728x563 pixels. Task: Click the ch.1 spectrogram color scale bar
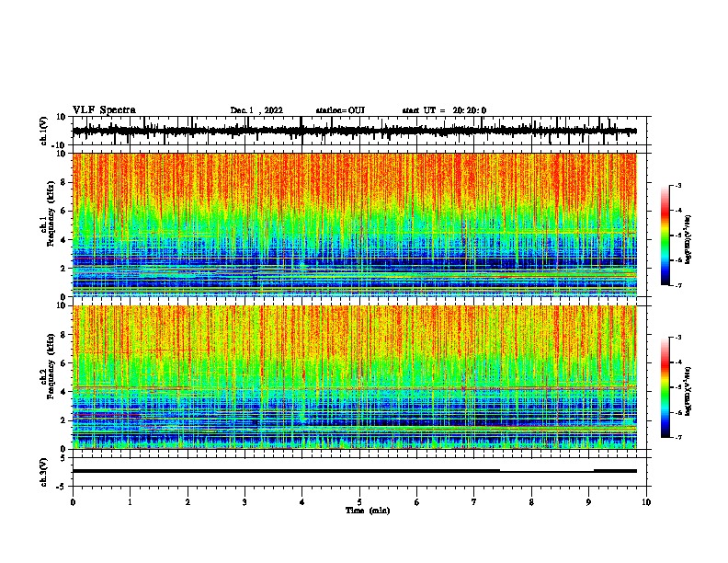pos(665,236)
